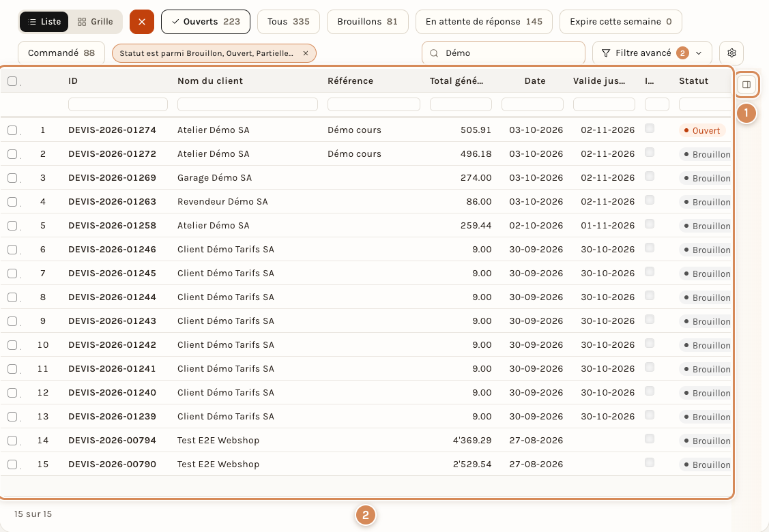Sort by the Date column header

click(x=534, y=81)
